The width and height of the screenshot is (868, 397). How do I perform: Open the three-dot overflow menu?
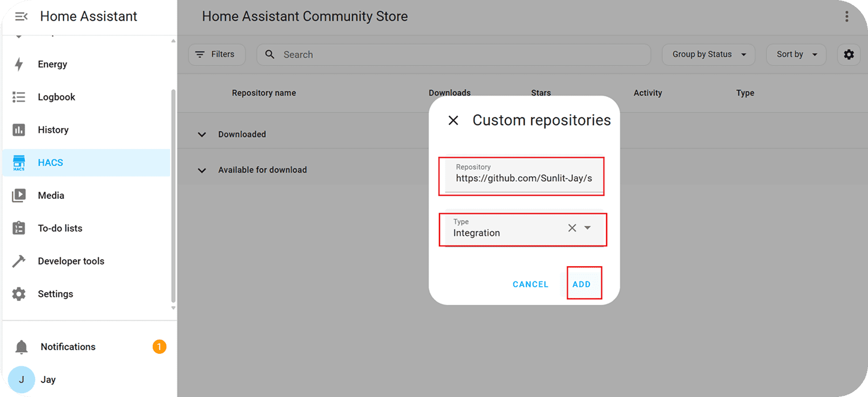click(x=846, y=17)
